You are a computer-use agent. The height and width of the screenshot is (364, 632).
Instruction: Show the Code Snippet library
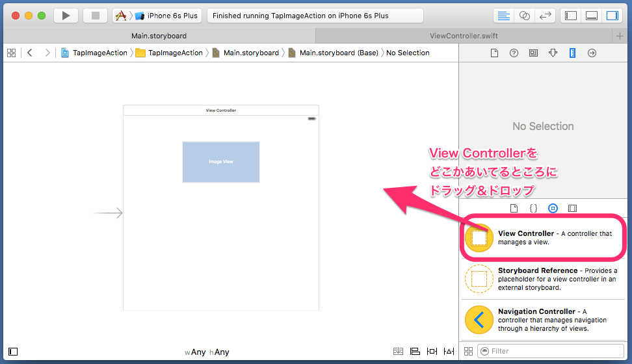tap(533, 209)
